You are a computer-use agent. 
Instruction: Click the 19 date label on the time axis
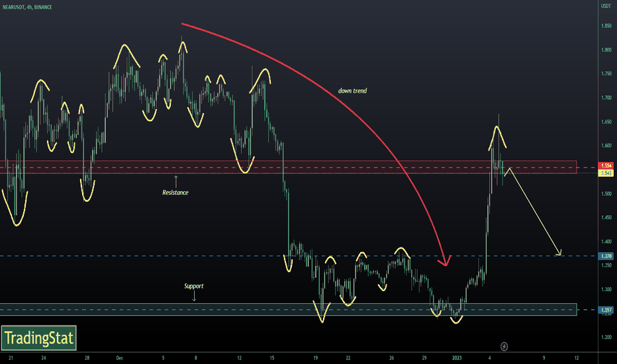coord(316,358)
